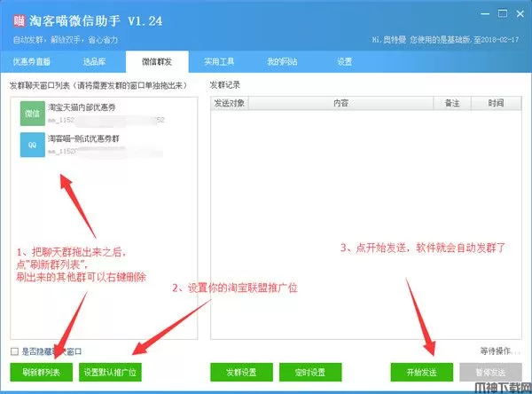The image size is (532, 394).
Task: Close the 淘客喵微信助手 window
Action: coord(520,14)
